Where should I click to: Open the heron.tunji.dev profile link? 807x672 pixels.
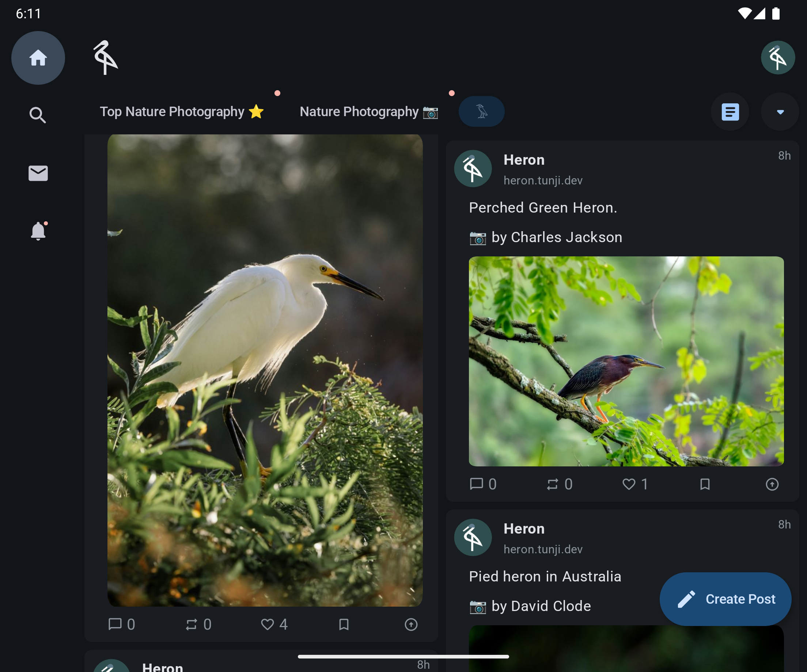pyautogui.click(x=543, y=180)
